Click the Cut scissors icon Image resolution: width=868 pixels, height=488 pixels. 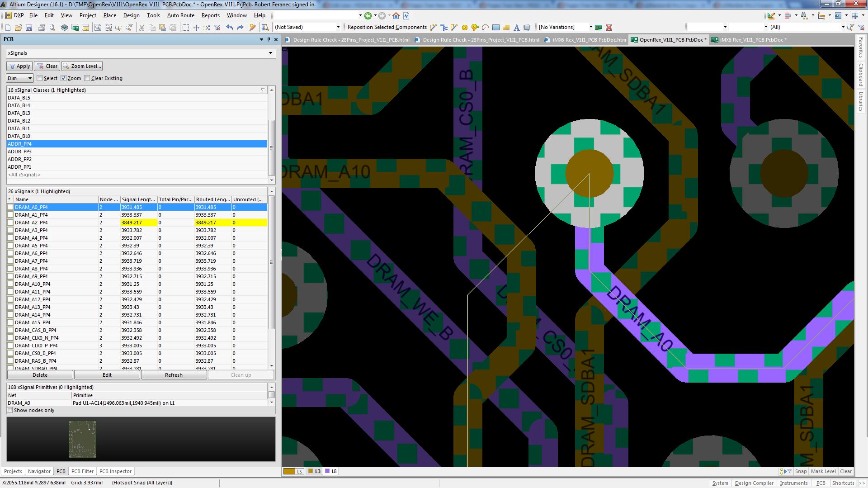142,28
